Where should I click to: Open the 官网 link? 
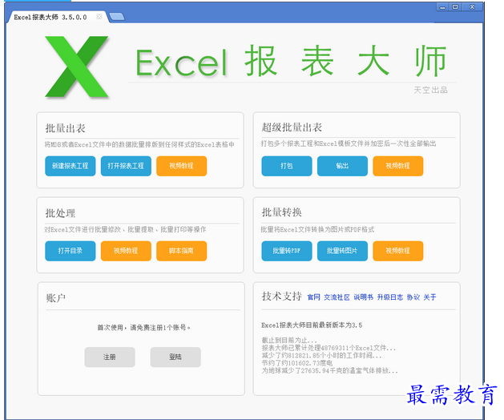tap(314, 297)
